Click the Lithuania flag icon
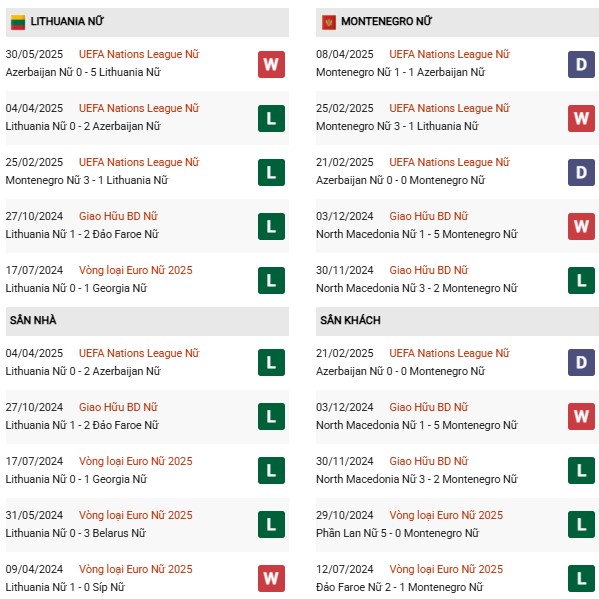Image resolution: width=599 pixels, height=599 pixels. [x=18, y=22]
